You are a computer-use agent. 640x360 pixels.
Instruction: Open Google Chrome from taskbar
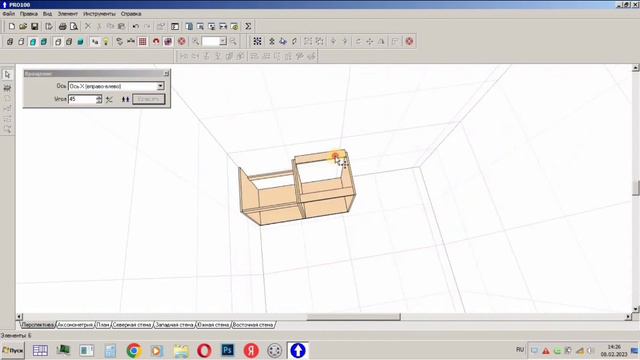click(133, 351)
